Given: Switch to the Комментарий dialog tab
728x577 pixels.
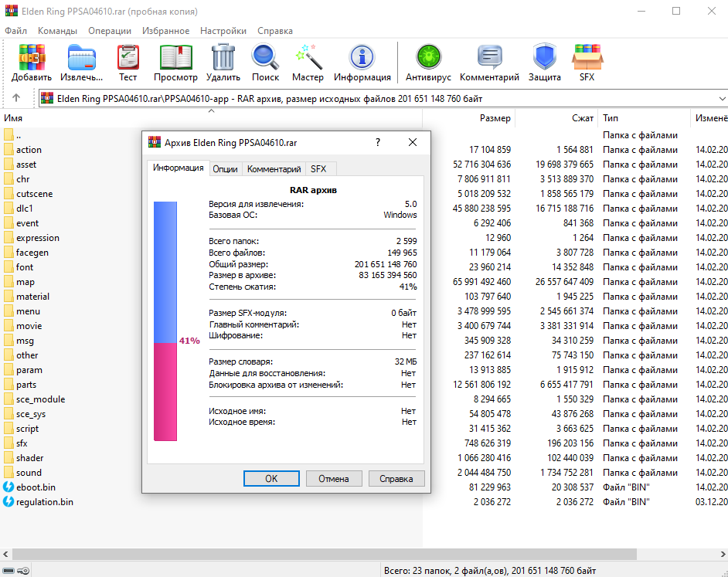Looking at the screenshot, I should point(274,169).
